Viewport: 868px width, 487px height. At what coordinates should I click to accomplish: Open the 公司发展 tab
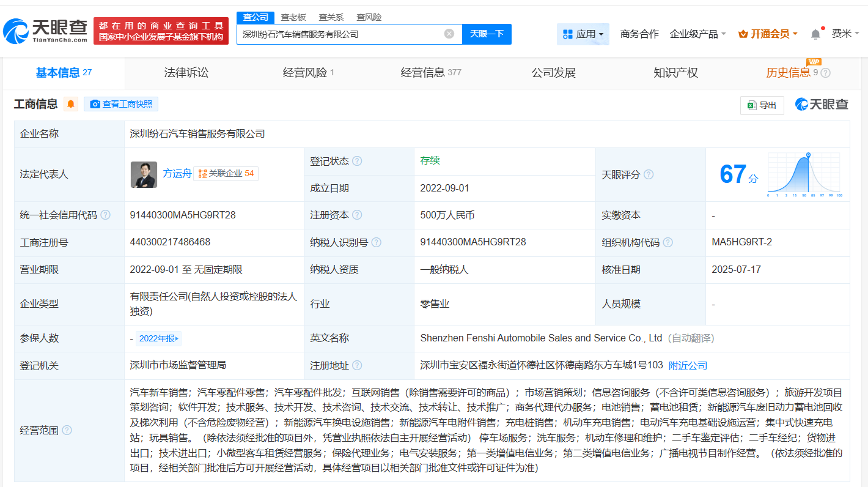point(553,73)
